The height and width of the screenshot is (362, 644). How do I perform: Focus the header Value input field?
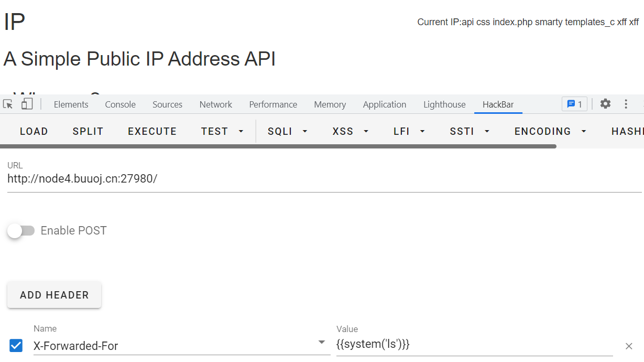[x=474, y=345]
